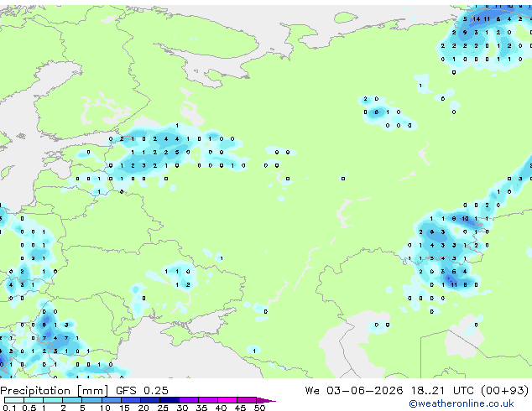Pick the 45–50 mm legend swatch

click(x=247, y=400)
